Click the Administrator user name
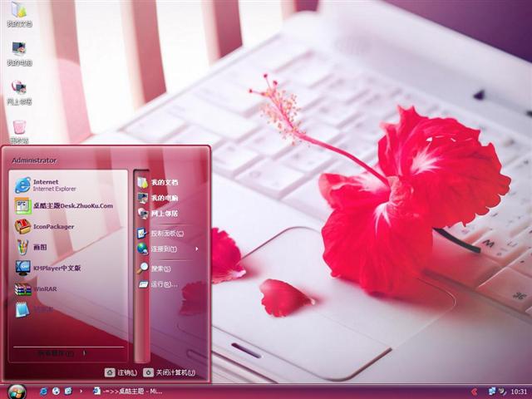The image size is (532, 399). [x=34, y=160]
